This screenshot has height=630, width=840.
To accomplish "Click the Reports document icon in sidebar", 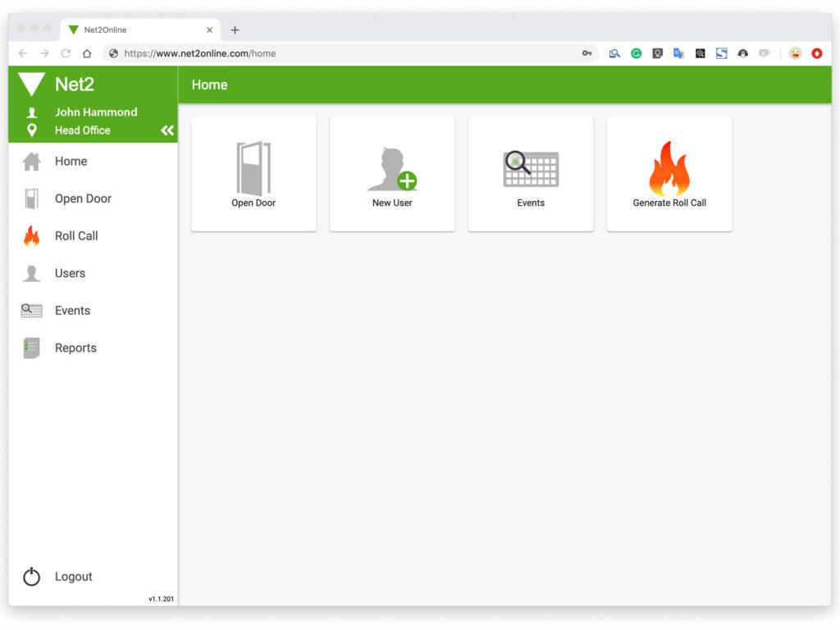I will point(32,348).
